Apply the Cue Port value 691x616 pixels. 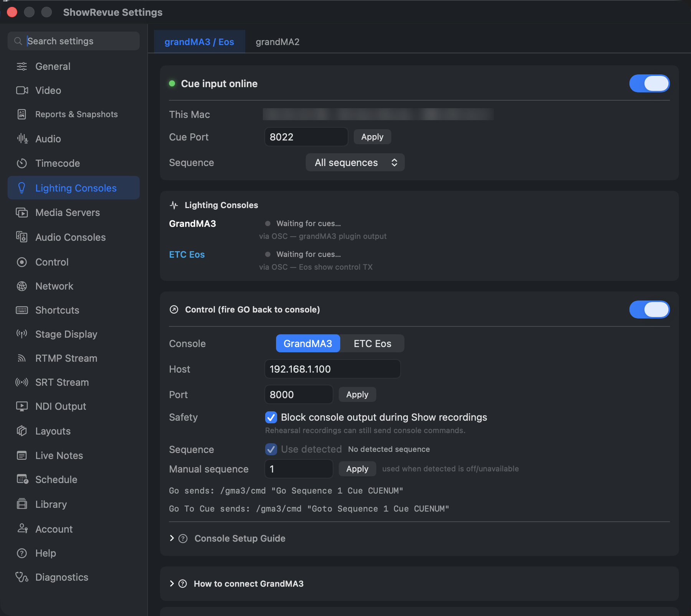click(x=372, y=137)
